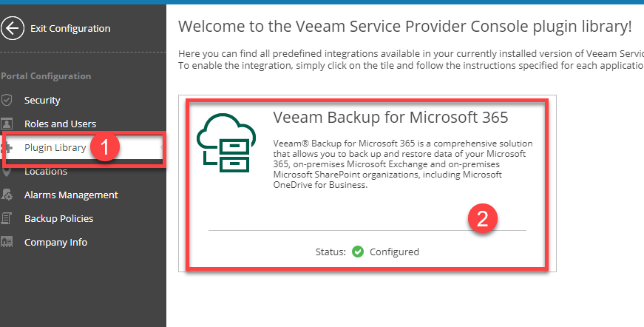
Task: Open Backup Policies page
Action: coord(58,218)
